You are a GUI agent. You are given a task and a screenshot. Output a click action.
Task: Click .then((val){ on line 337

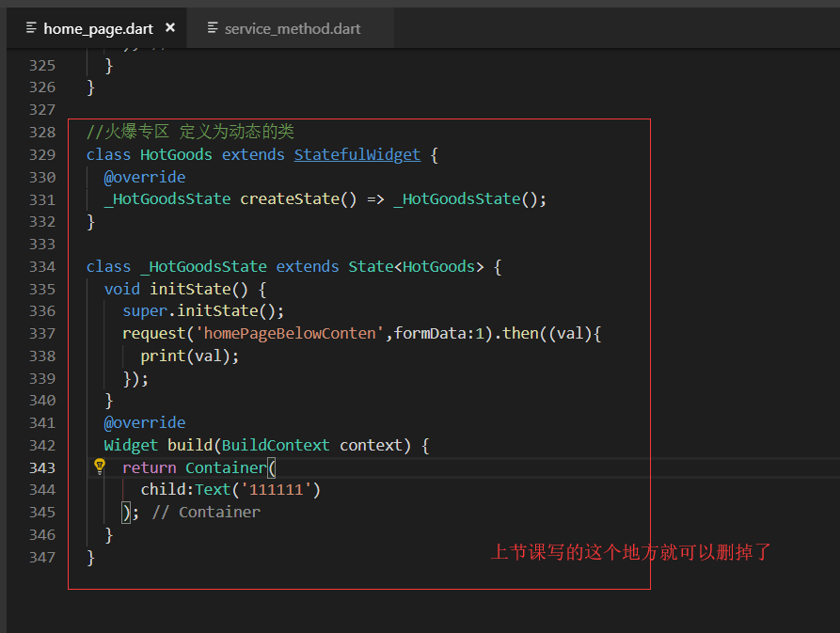547,334
